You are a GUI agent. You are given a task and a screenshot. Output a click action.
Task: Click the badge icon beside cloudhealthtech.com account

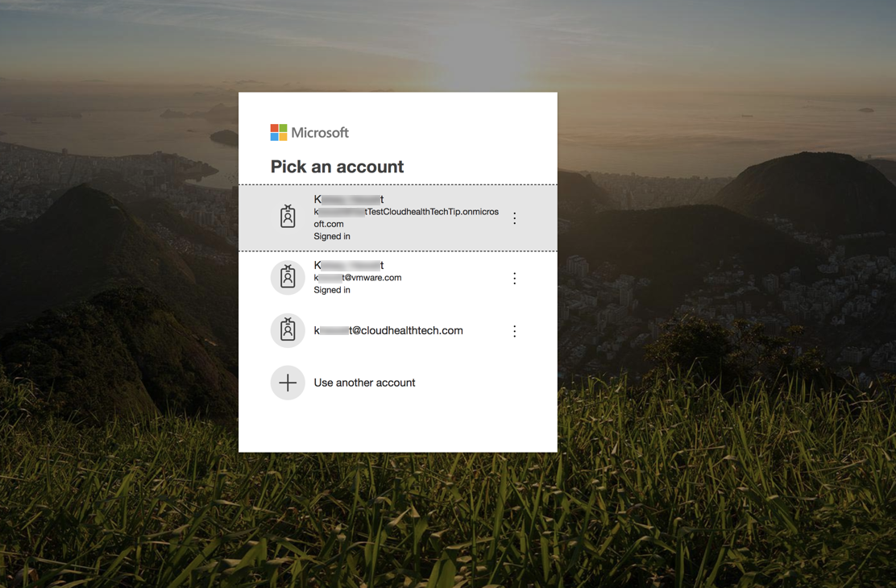tap(288, 330)
